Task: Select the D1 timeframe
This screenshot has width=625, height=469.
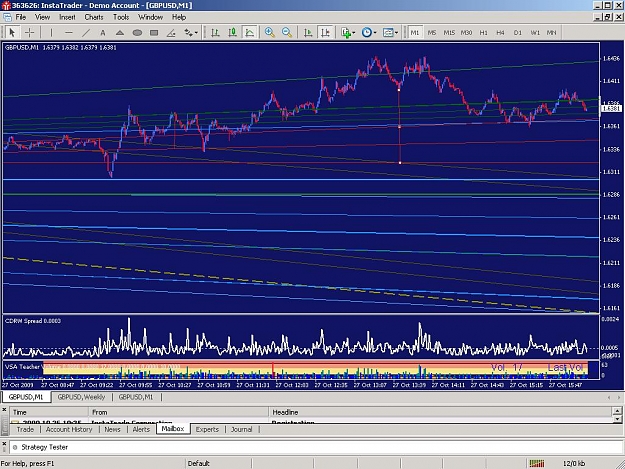Action: click(x=517, y=33)
